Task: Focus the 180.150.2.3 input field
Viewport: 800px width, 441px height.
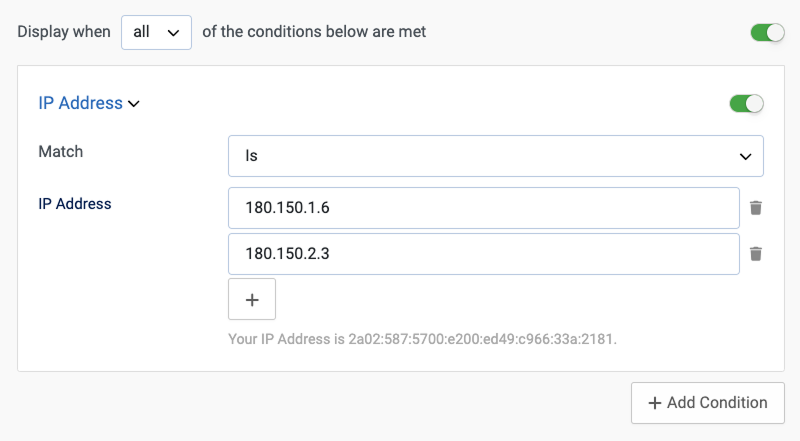Action: click(483, 254)
